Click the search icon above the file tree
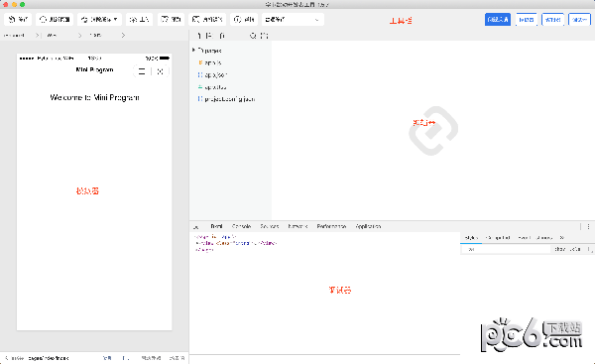The image size is (595, 364). pos(253,36)
